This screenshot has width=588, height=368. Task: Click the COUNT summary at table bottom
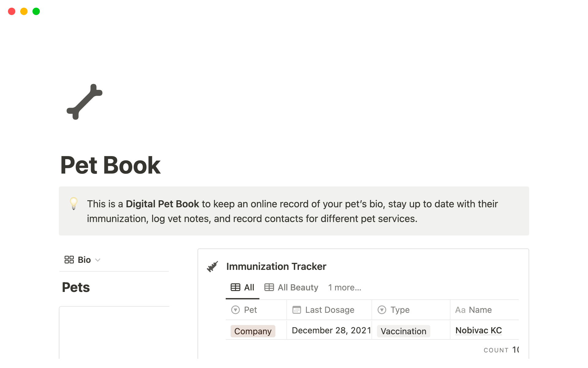pos(501,350)
